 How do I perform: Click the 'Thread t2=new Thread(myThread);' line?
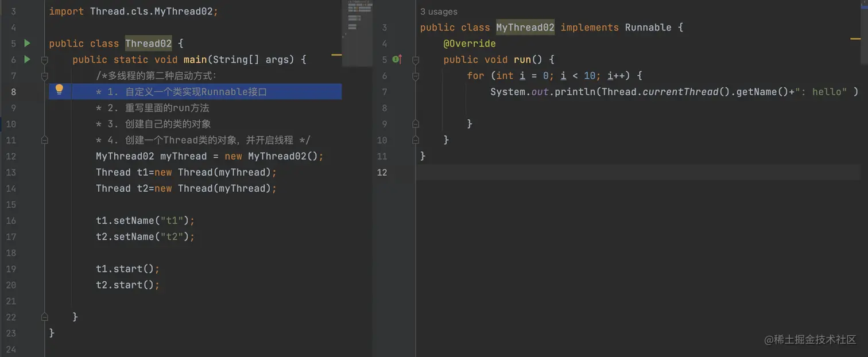pos(187,188)
